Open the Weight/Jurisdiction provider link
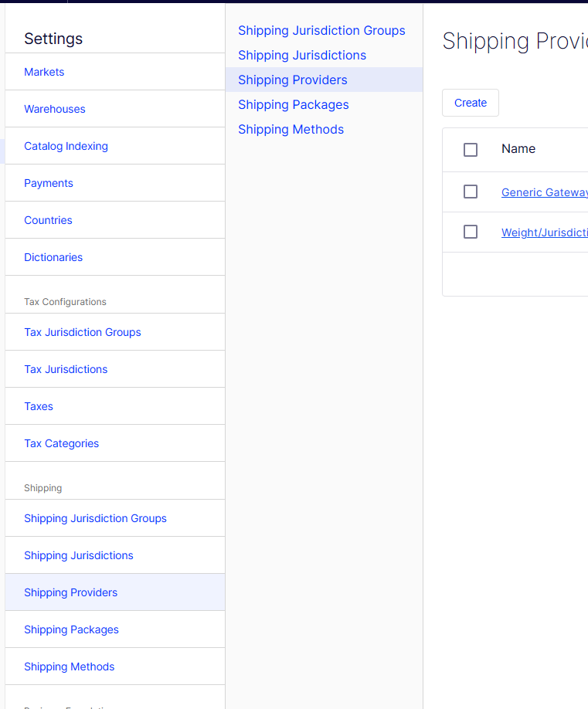 click(544, 232)
